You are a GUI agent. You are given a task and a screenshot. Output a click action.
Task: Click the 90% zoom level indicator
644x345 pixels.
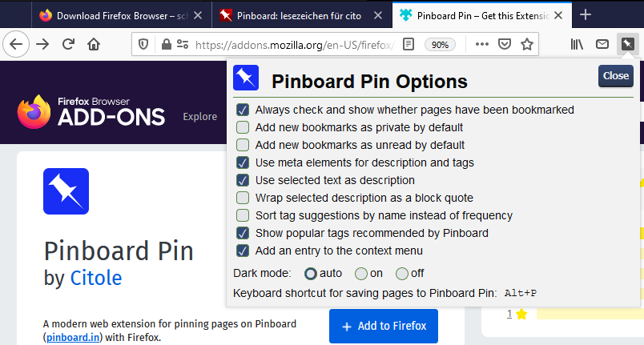tap(440, 45)
